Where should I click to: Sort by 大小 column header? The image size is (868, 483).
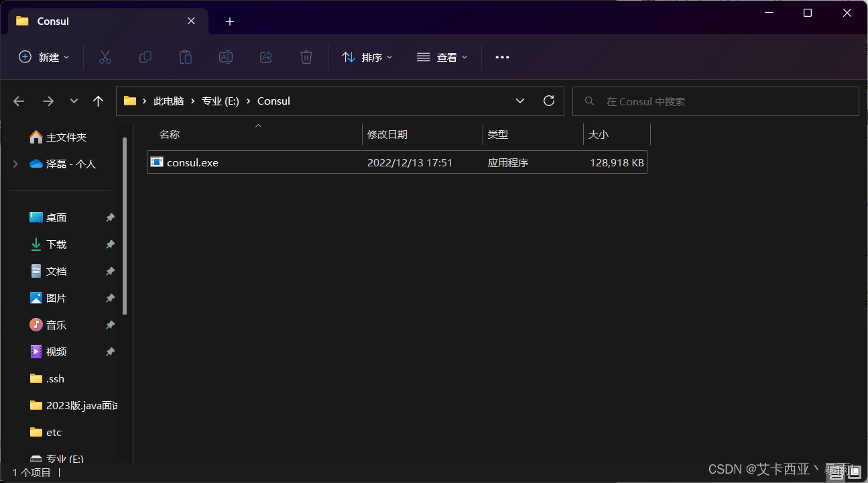(599, 134)
